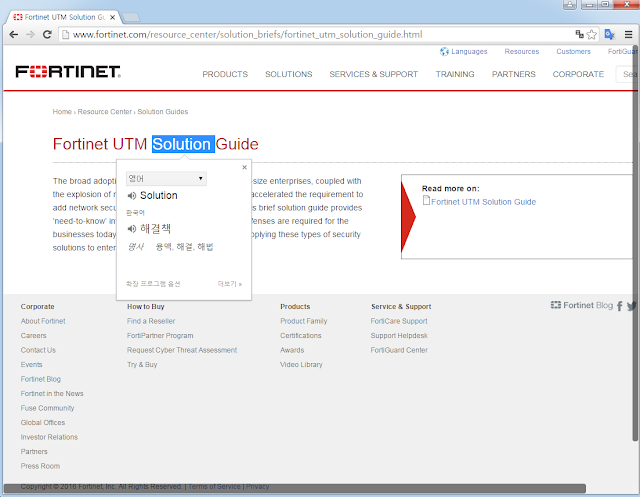
Task: Open Contact Us footer link
Action: [38, 350]
